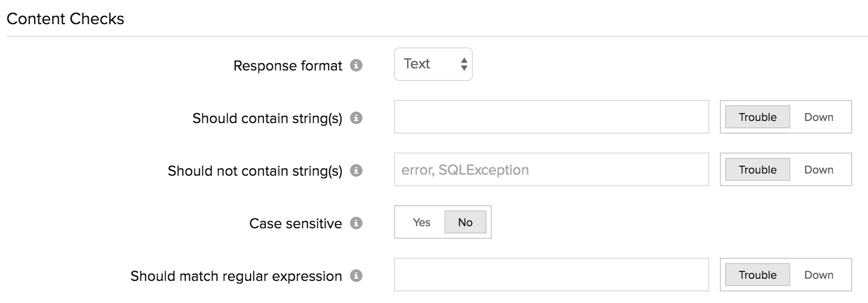
Task: Click info icon beside Case sensitive
Action: click(x=356, y=223)
